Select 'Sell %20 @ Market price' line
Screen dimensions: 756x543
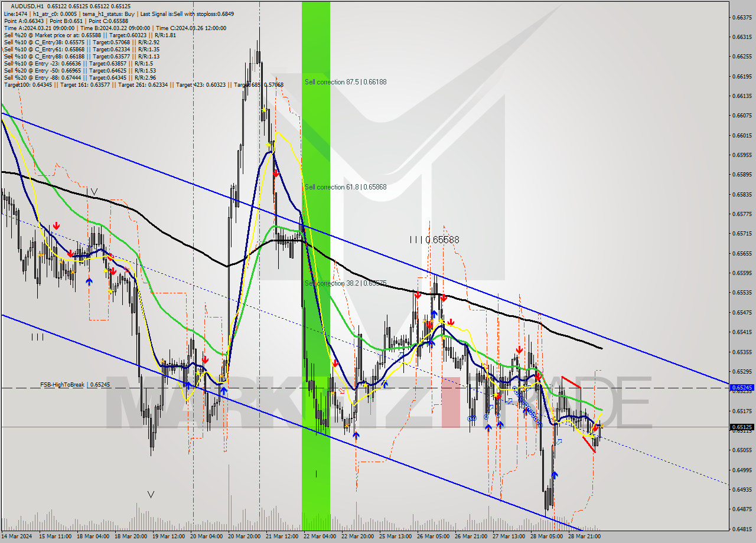coord(90,35)
